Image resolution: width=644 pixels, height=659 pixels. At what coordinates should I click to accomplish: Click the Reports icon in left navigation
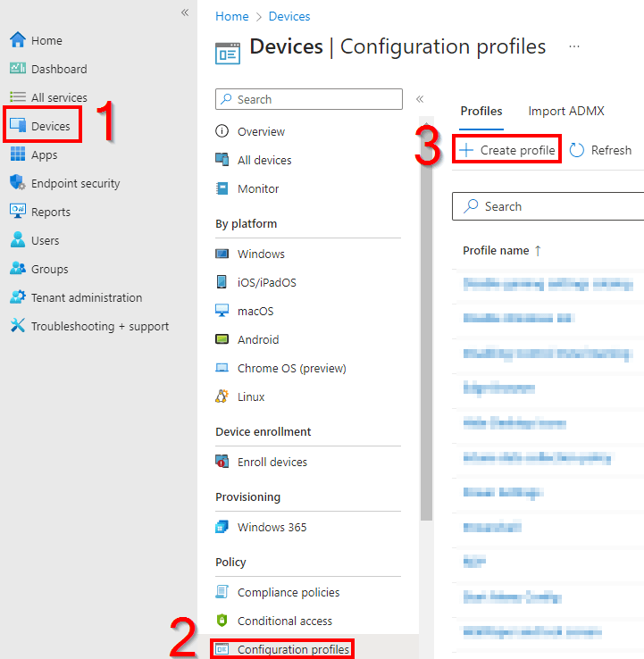click(18, 212)
